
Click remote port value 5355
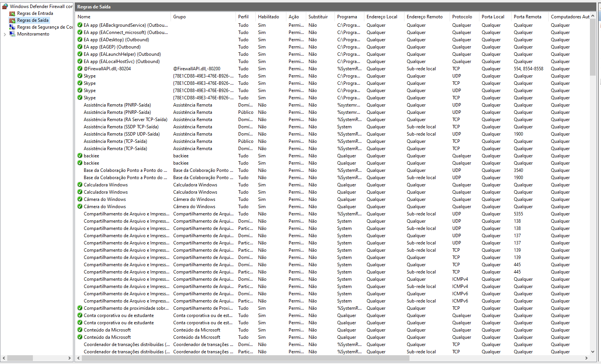tap(518, 214)
